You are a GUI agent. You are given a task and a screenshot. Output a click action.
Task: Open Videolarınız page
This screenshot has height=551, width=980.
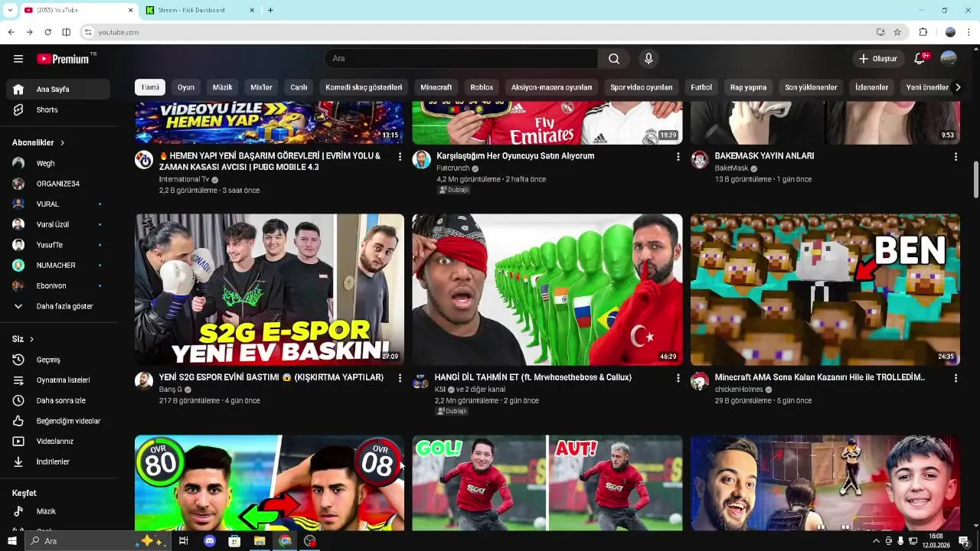pyautogui.click(x=58, y=442)
